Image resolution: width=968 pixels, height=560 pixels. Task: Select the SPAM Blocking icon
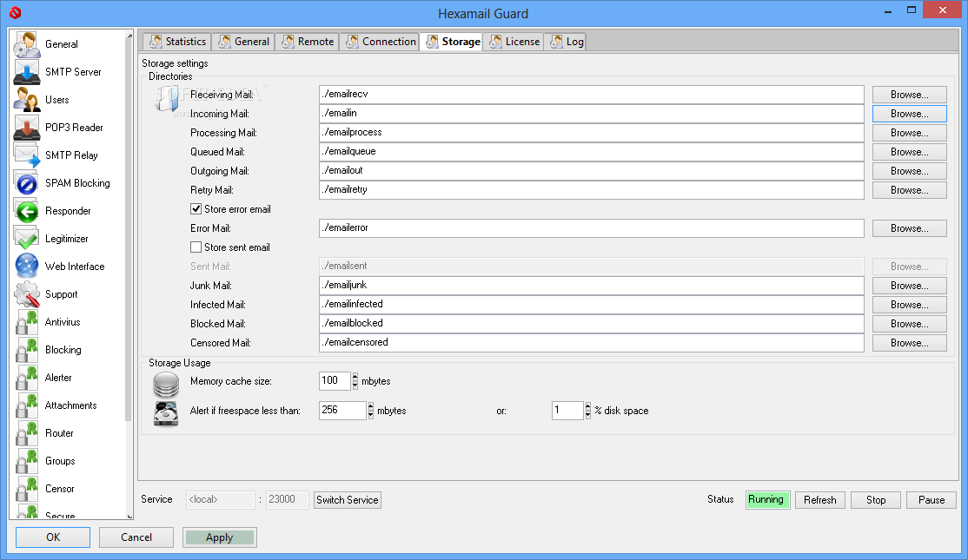click(x=27, y=183)
